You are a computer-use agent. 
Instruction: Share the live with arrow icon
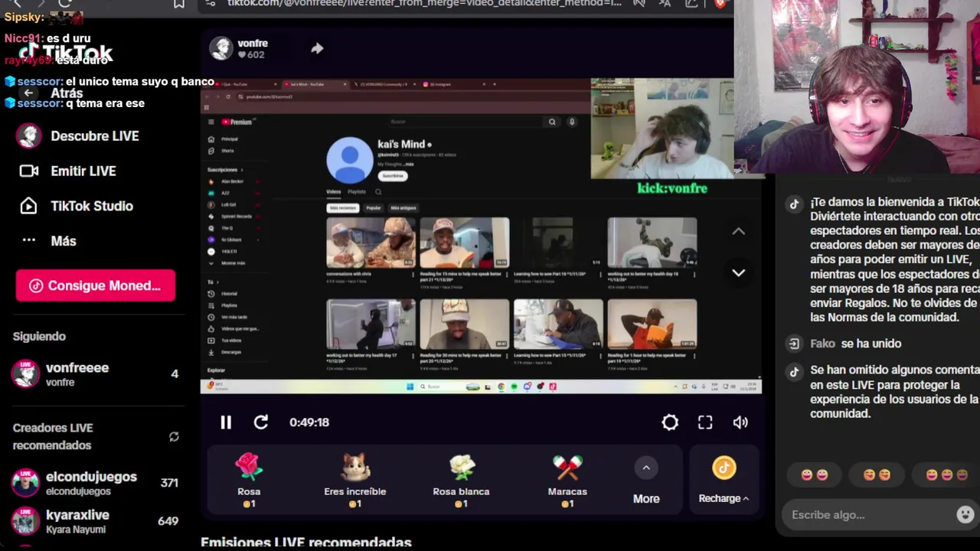[x=317, y=48]
